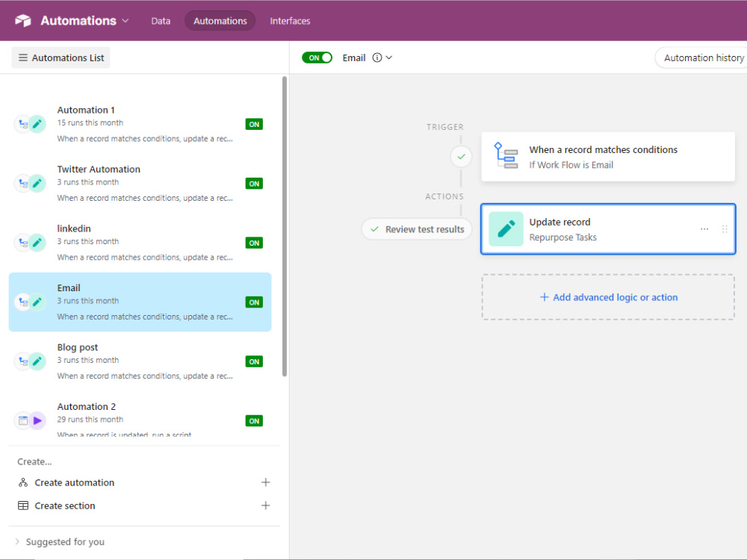Click the green checkmark trigger status circle
The image size is (747, 560).
click(461, 157)
